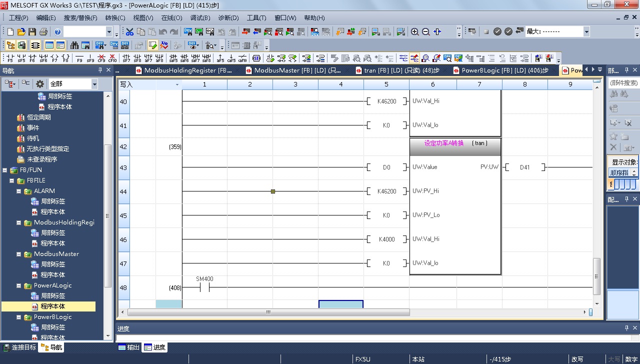Toggle the navigation window toolbar button
This screenshot has width=640, height=364.
click(x=10, y=45)
